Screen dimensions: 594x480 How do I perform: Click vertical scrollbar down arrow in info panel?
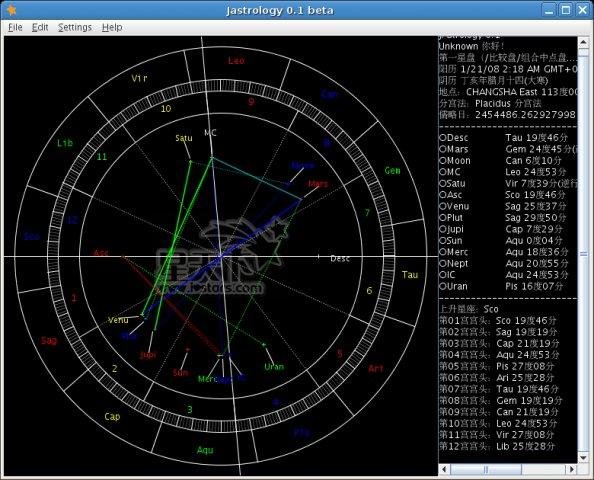click(583, 458)
